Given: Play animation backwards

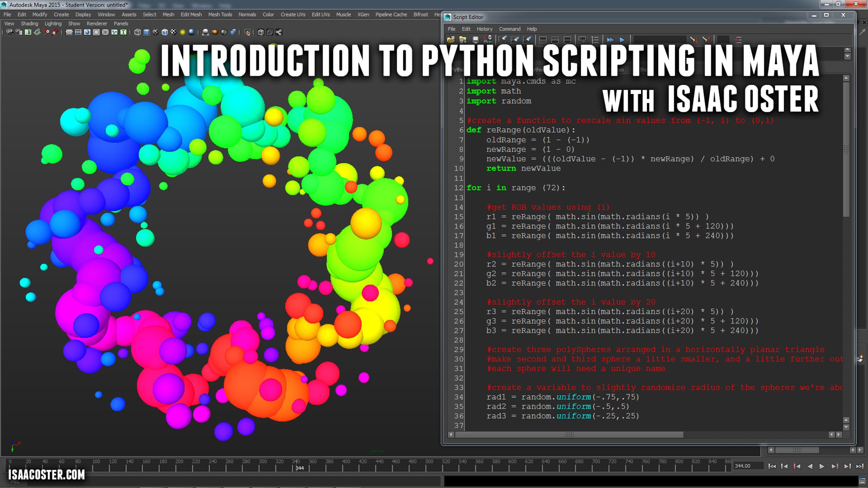Looking at the screenshot, I should click(x=810, y=466).
